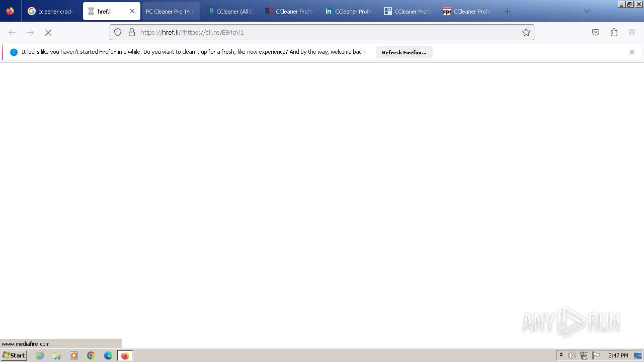Focus the href.li URL address bar

pos(322,32)
